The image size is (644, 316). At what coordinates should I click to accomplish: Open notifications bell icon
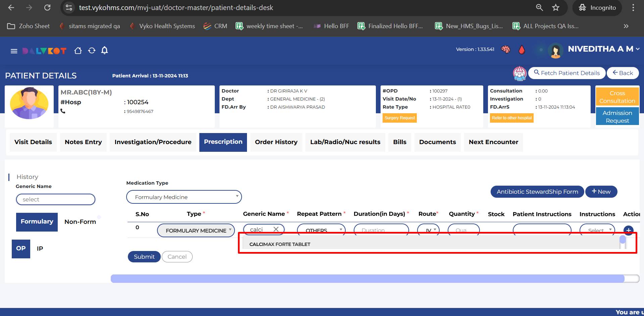pos(105,51)
